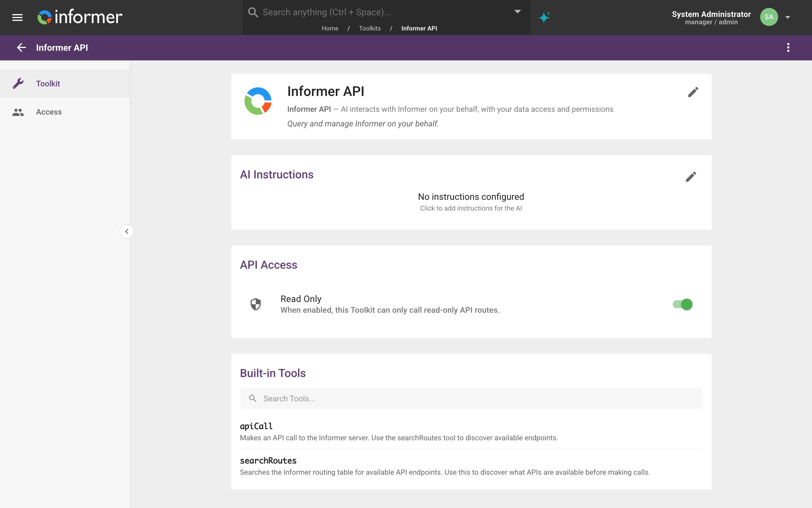The height and width of the screenshot is (508, 812).
Task: Go back using the arrow beside Informer API
Action: [21, 47]
